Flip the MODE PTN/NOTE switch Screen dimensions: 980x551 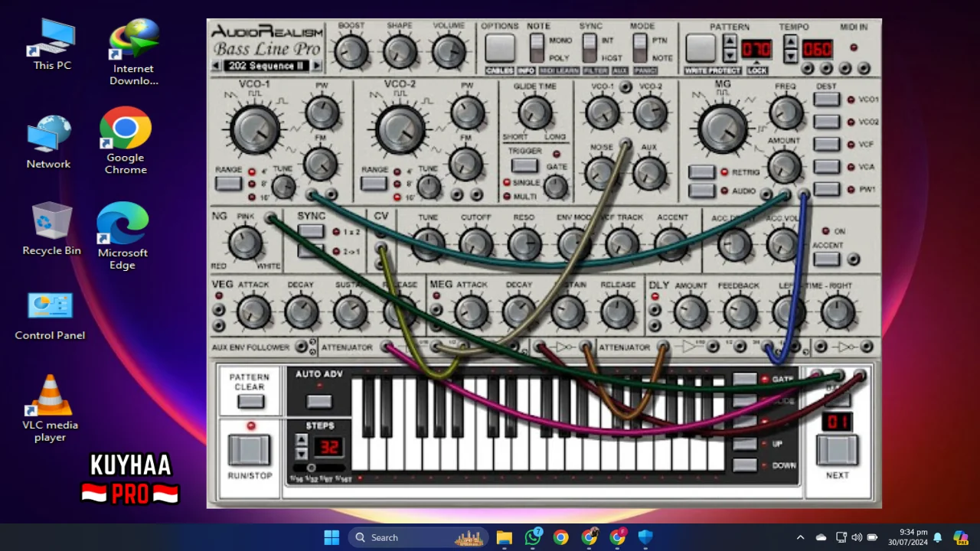640,48
